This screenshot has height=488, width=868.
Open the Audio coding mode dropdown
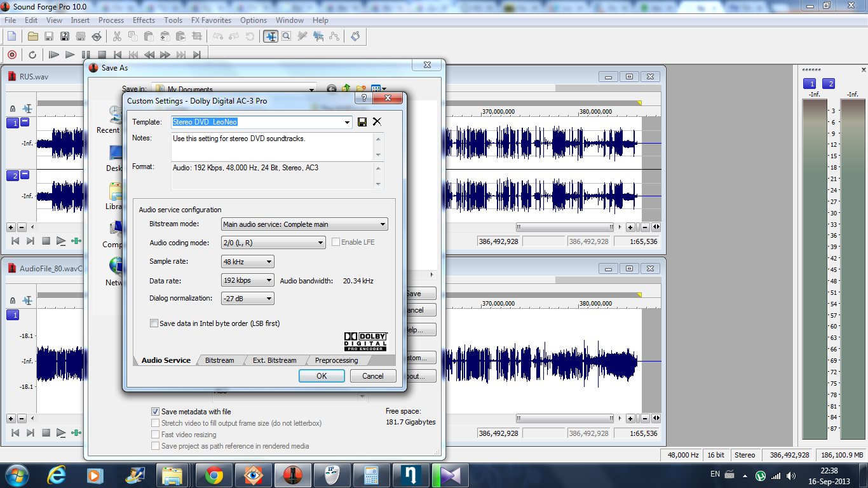(321, 243)
